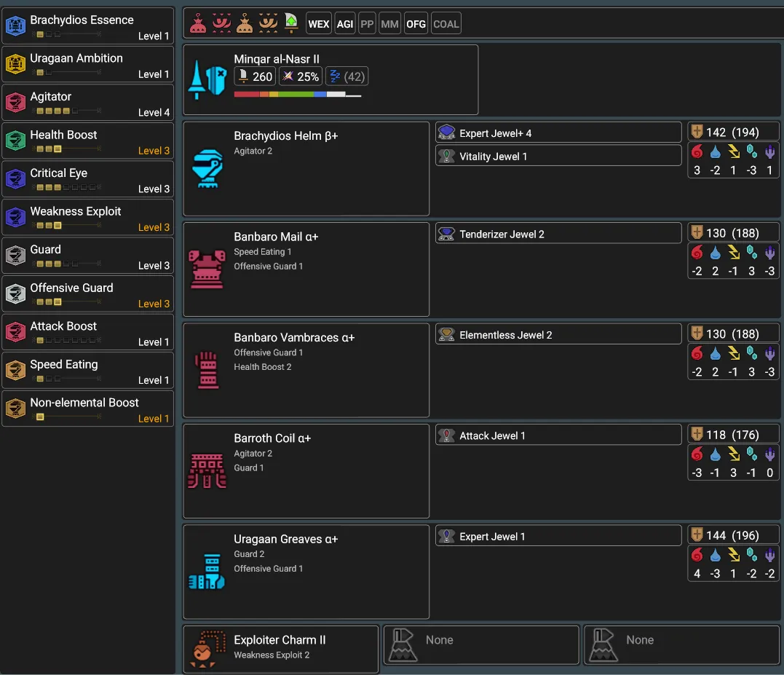
Task: Click fire resistance icon in Uragaan Greaves row
Action: pyautogui.click(x=697, y=555)
